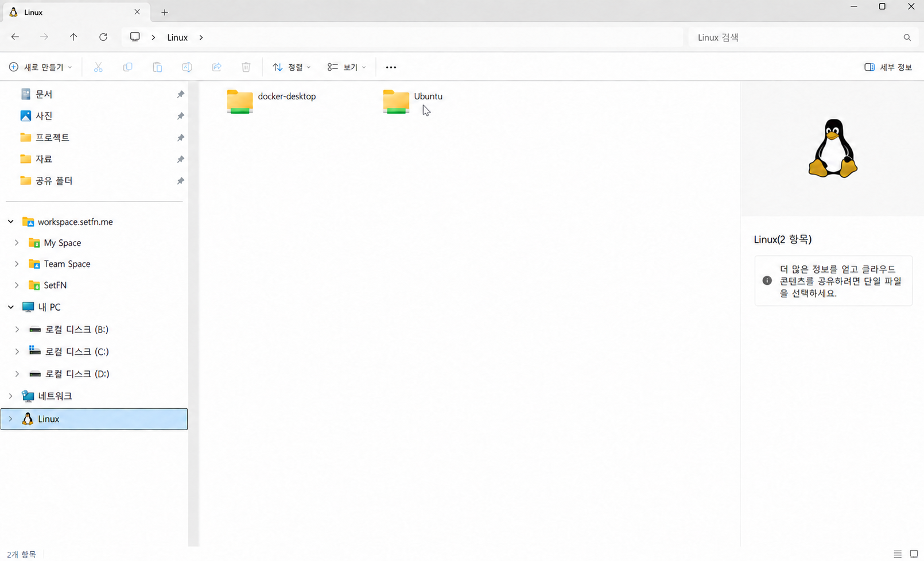
Task: Collapse the workspace.setfn.me tree node
Action: 11,222
